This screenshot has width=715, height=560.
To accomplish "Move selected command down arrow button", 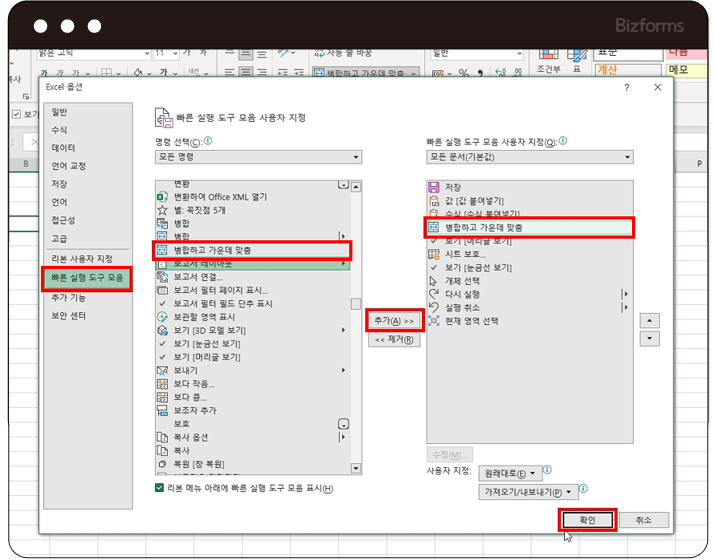I will 649,339.
